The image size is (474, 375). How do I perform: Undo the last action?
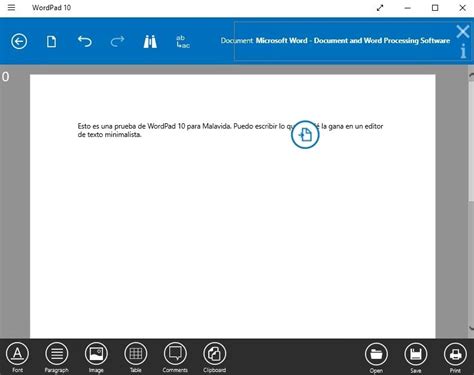click(85, 42)
